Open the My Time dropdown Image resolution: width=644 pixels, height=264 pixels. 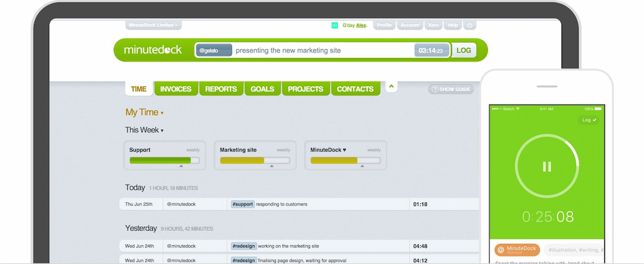point(145,112)
